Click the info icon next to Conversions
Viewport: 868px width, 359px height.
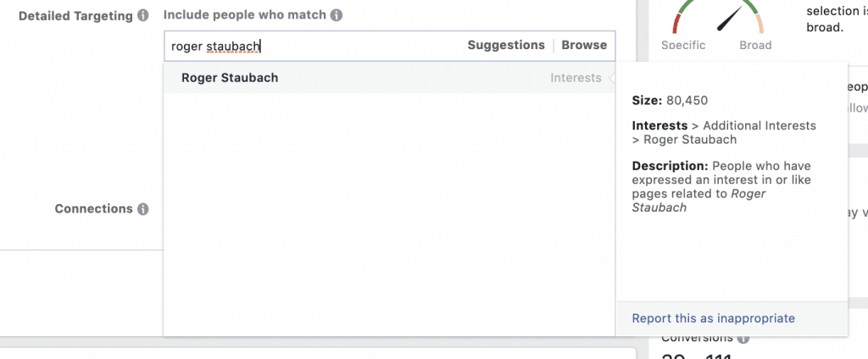pos(743,338)
